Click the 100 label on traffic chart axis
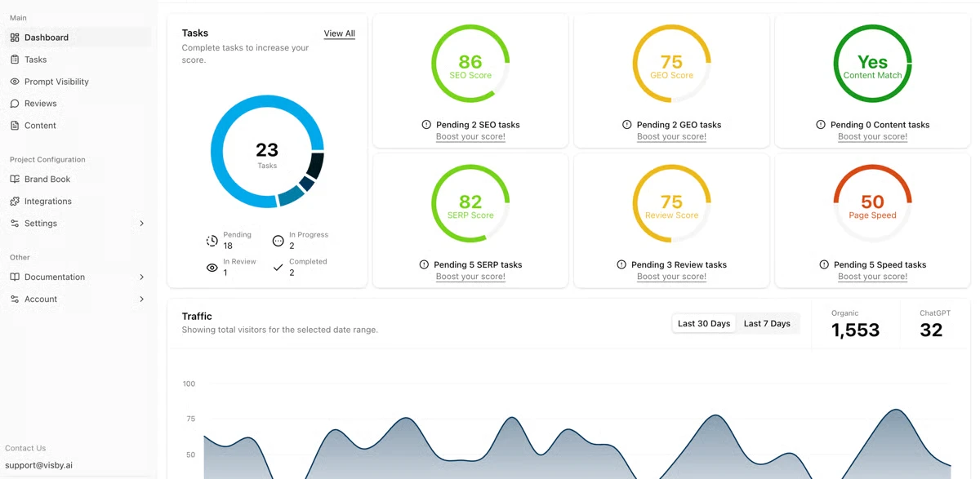980x479 pixels. [189, 384]
